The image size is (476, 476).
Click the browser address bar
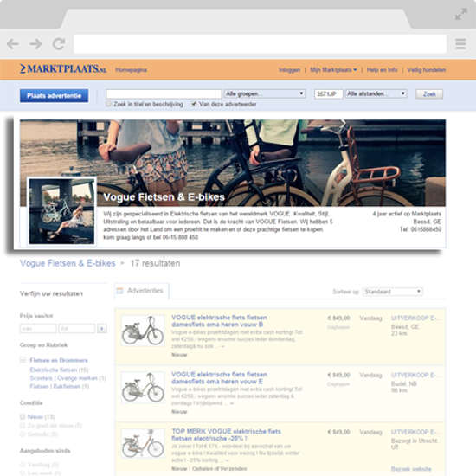pyautogui.click(x=260, y=44)
